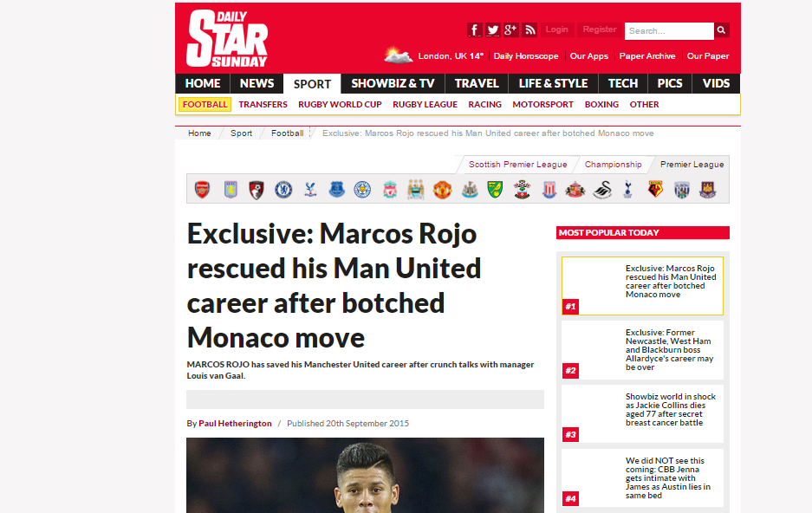Open author Paul Hetherington's page
The image size is (812, 513).
pos(235,424)
